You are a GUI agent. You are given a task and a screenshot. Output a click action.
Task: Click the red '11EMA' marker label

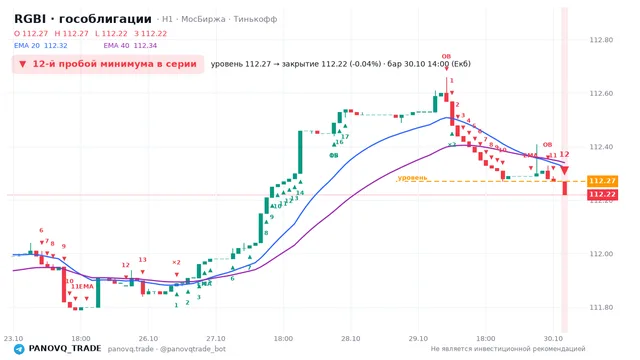tap(82, 287)
